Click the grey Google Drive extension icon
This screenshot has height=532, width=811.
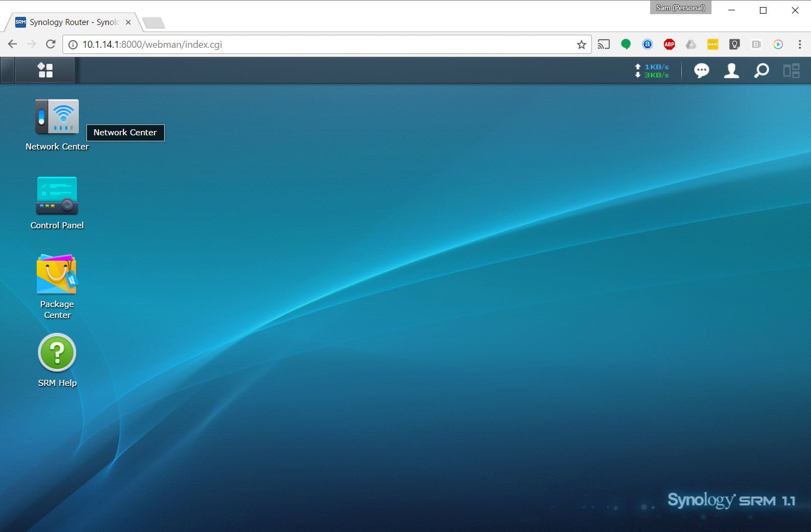tap(691, 45)
